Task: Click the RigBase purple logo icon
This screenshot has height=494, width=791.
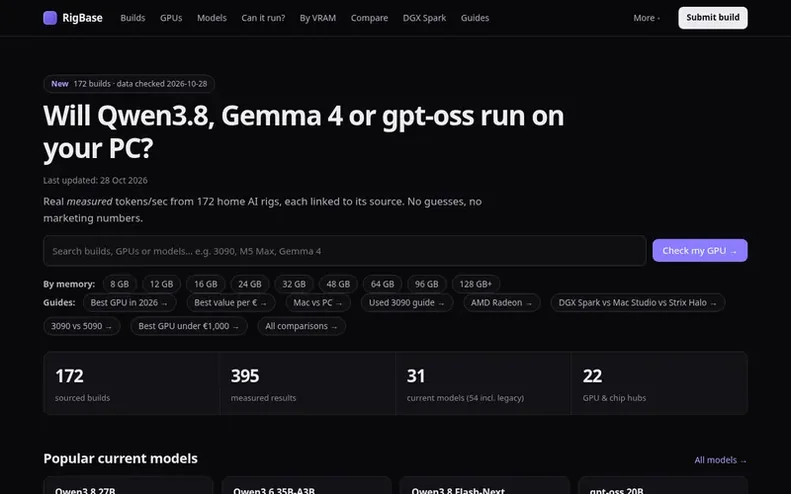Action: [50, 18]
